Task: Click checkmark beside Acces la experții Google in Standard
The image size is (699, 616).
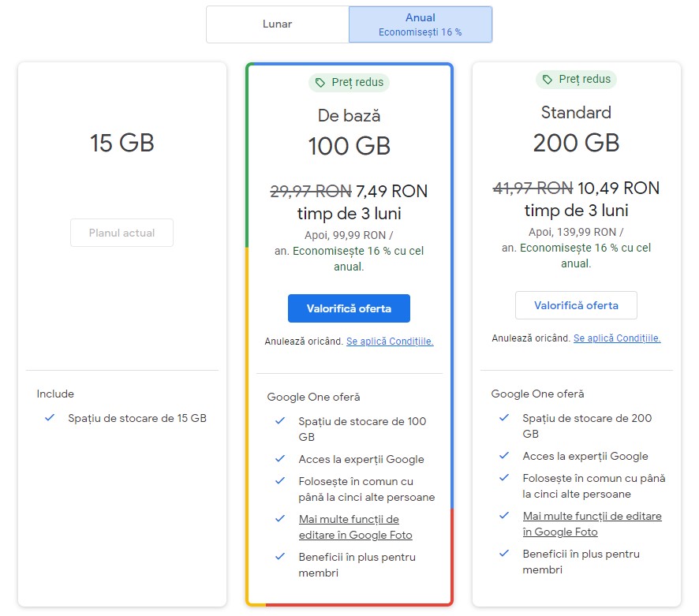Action: click(x=504, y=456)
